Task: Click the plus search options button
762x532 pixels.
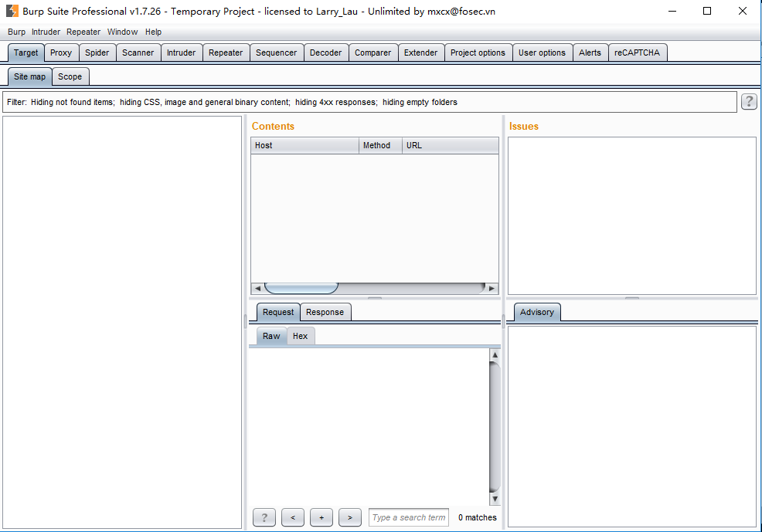Action: [x=321, y=517]
